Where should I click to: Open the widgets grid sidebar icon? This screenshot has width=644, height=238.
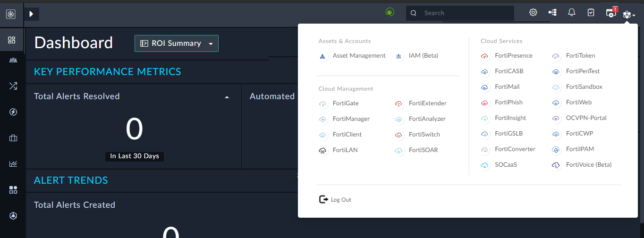click(13, 190)
